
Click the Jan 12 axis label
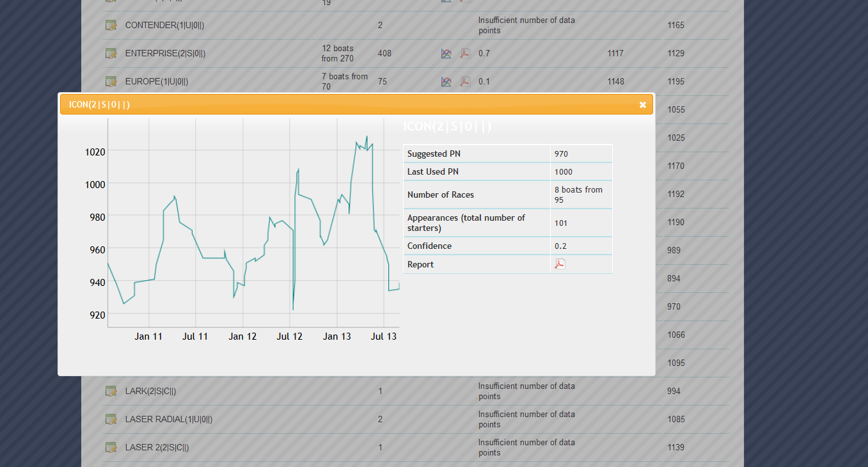click(242, 336)
